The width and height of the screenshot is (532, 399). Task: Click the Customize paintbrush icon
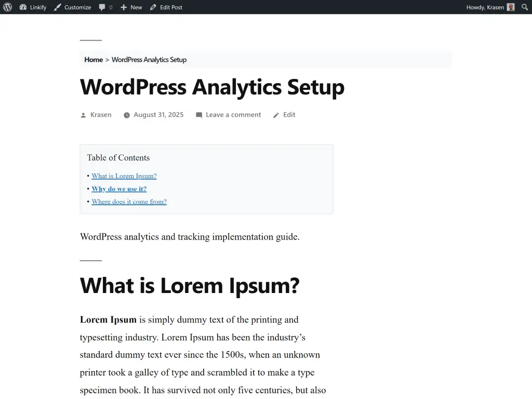57,7
